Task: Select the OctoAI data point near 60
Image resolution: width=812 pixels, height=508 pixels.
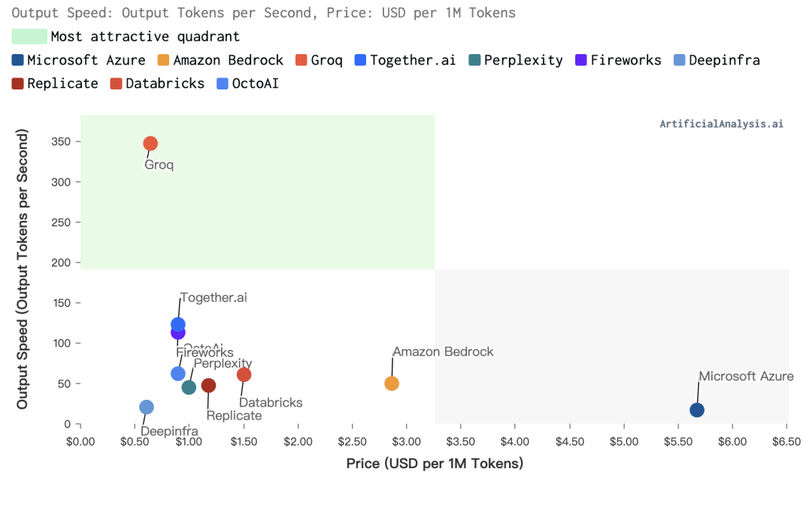Action: tap(177, 373)
